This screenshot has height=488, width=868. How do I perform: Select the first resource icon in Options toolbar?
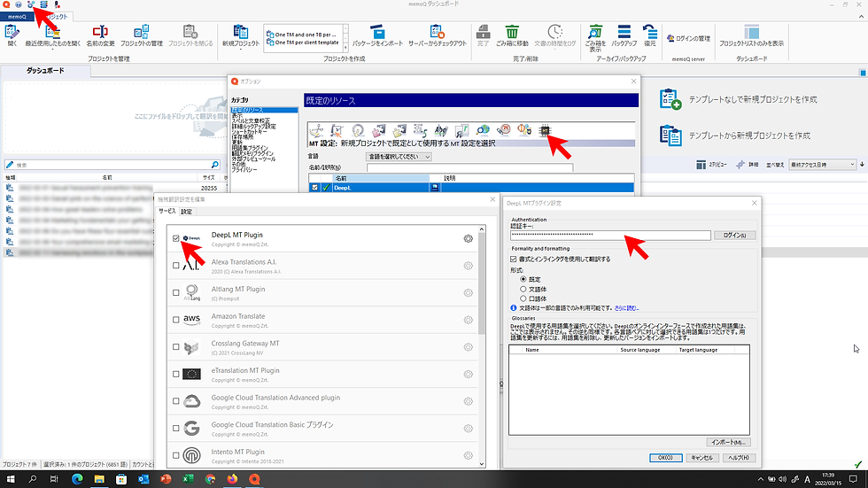(316, 130)
